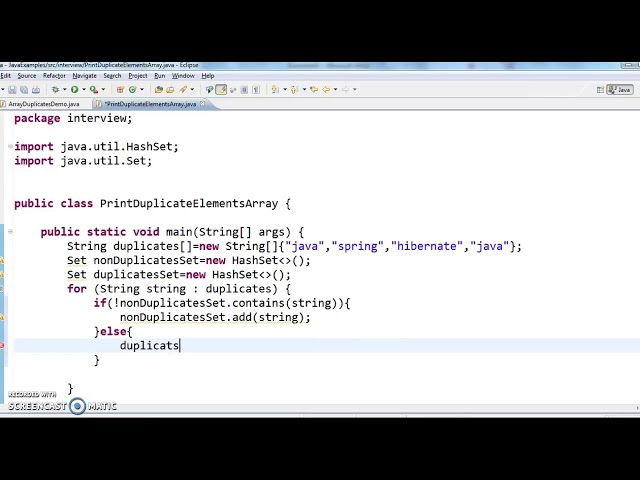640x480 pixels.
Task: Toggle the icon left of Block Selection
Action: click(x=233, y=89)
